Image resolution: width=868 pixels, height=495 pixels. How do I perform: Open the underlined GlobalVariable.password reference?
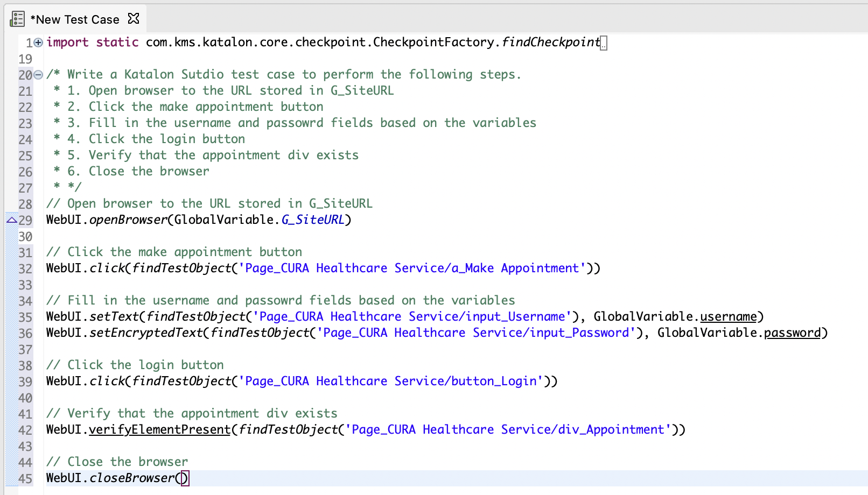tap(793, 333)
